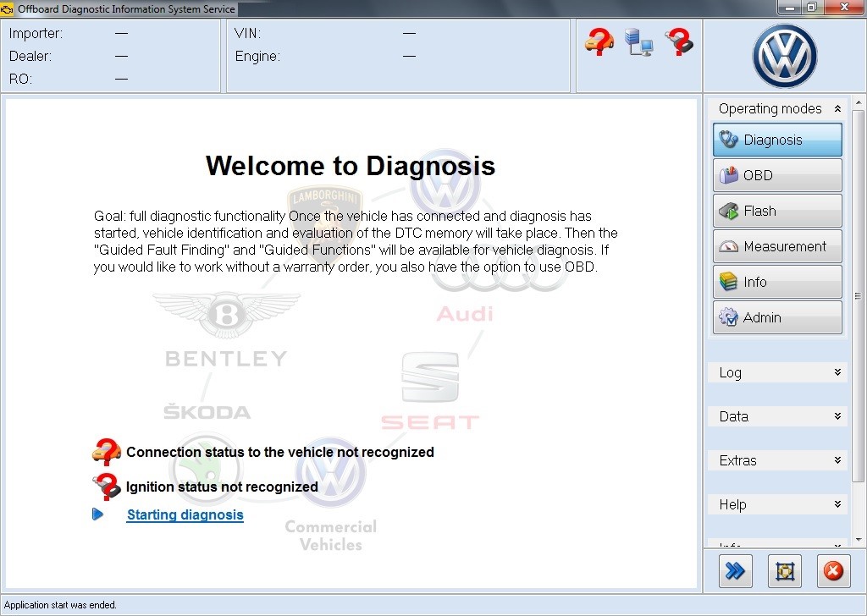Click the blue arrow beside Starting diagnosis
Screen dimensions: 867x616
coord(98,514)
